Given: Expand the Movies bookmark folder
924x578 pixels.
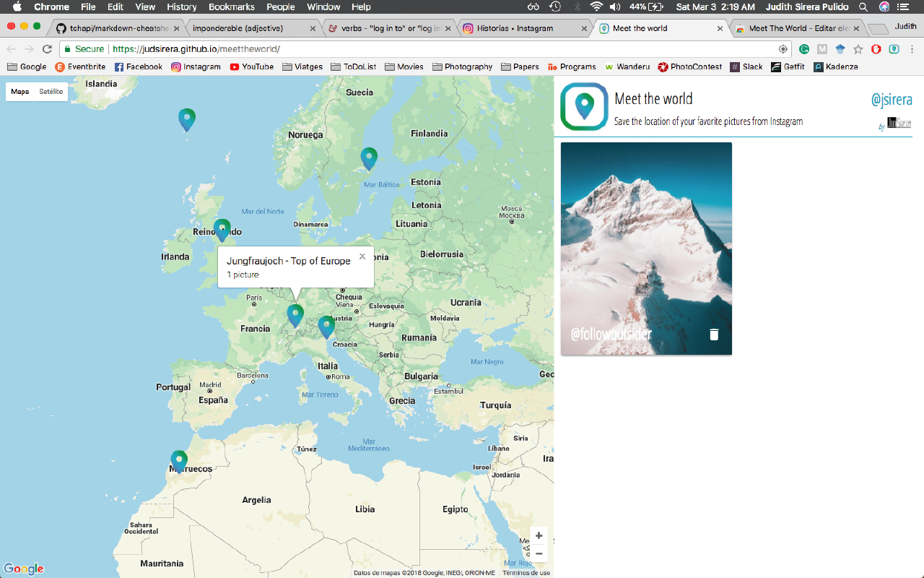Looking at the screenshot, I should pos(404,66).
